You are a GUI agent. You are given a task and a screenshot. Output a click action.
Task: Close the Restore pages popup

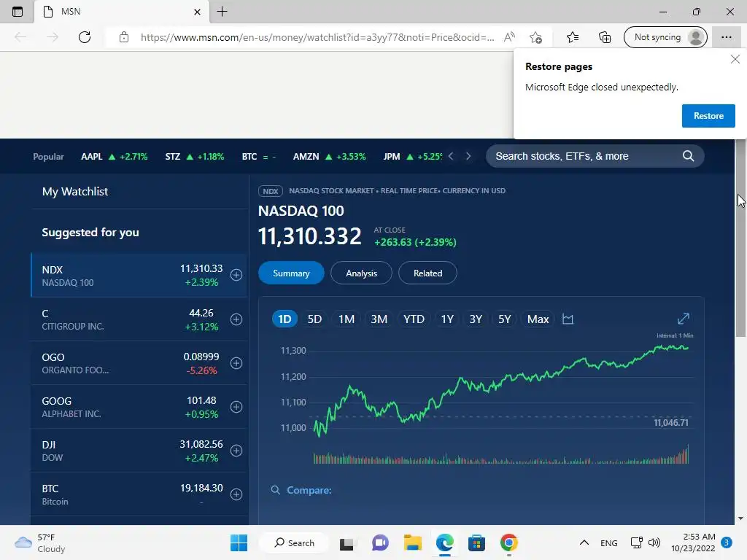pos(735,59)
